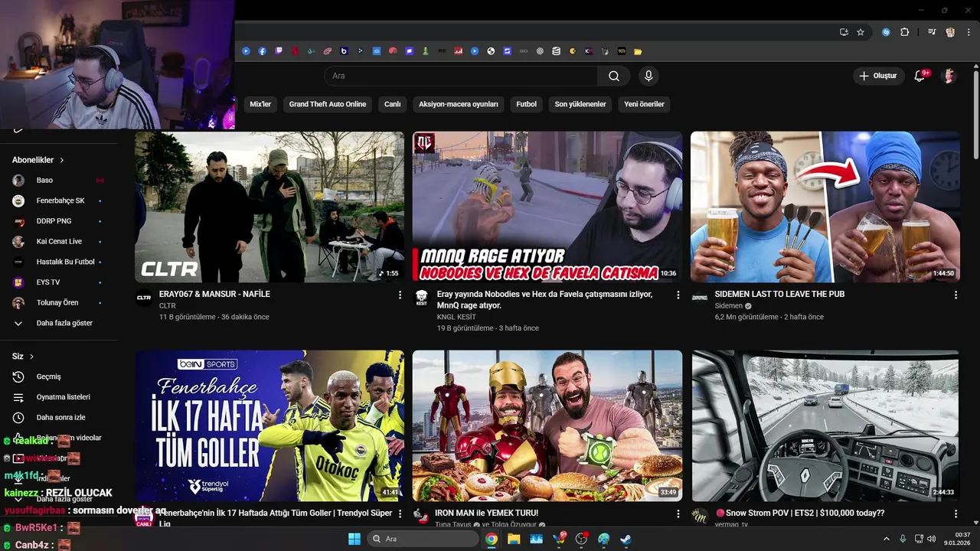Open Chrome three-dot menu

(967, 32)
